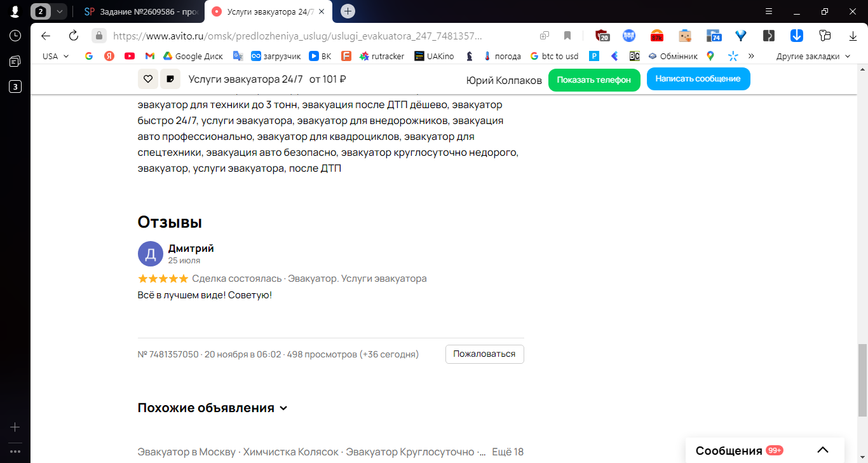
Task: Click the sidebar add plus icon
Action: (x=15, y=427)
